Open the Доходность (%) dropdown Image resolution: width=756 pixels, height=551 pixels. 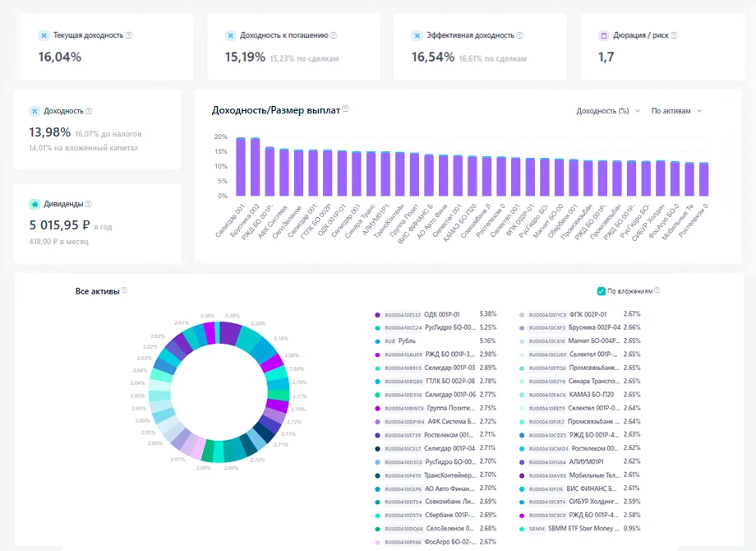(608, 111)
